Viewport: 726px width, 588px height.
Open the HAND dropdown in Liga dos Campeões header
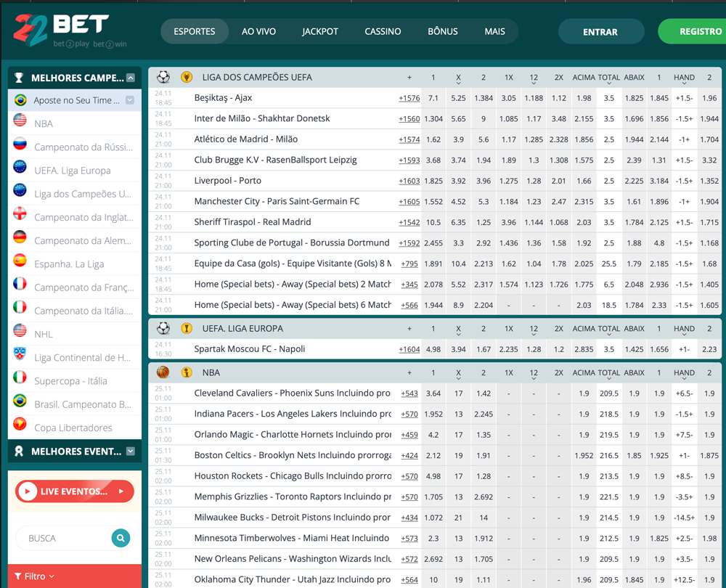(x=685, y=78)
